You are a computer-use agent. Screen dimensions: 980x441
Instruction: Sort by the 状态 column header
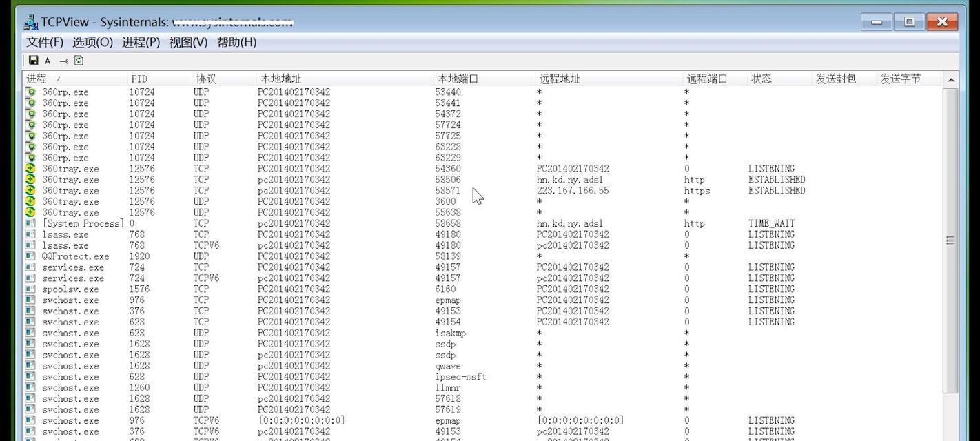point(780,79)
